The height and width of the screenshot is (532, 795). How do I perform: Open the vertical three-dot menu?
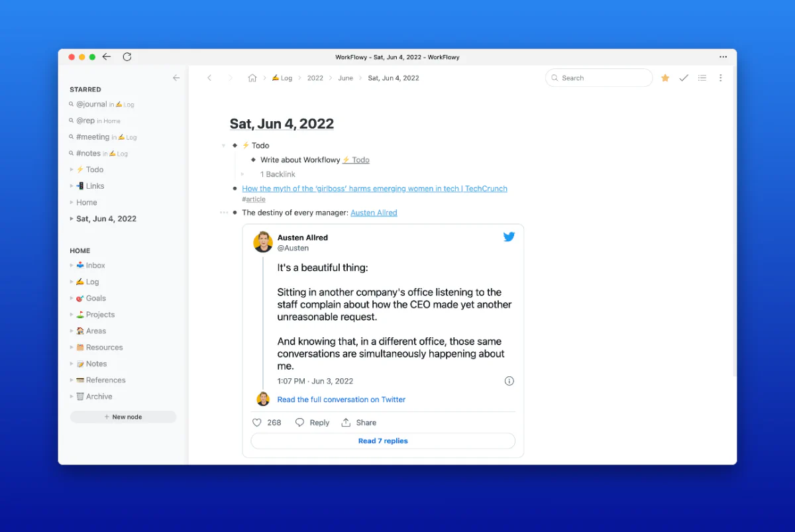721,78
